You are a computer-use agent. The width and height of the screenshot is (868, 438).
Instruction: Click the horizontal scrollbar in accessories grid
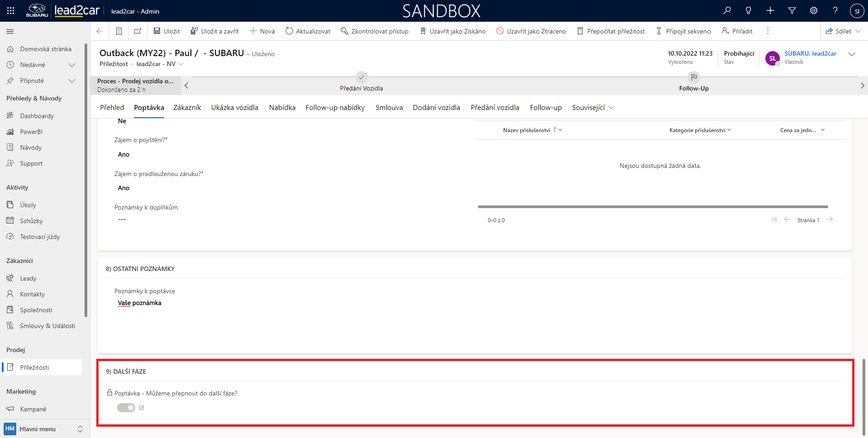(x=652, y=207)
